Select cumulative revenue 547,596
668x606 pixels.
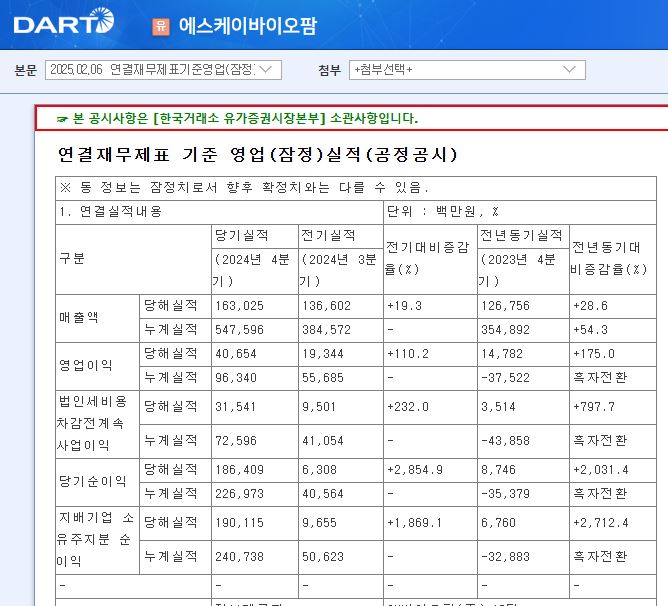pos(239,330)
